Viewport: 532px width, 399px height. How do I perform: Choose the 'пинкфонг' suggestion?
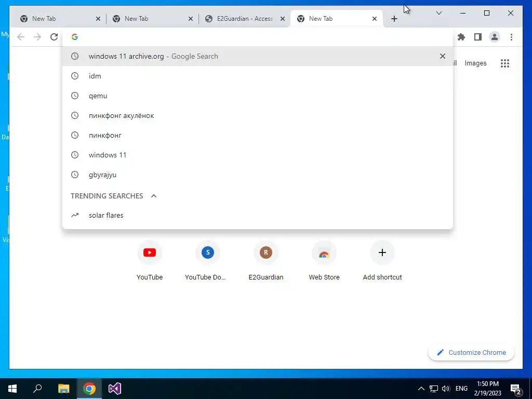258,135
